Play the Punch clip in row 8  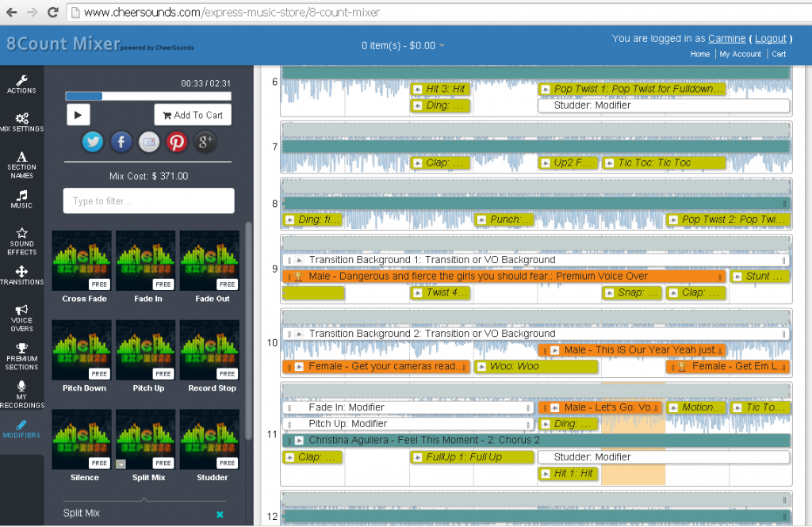(481, 220)
